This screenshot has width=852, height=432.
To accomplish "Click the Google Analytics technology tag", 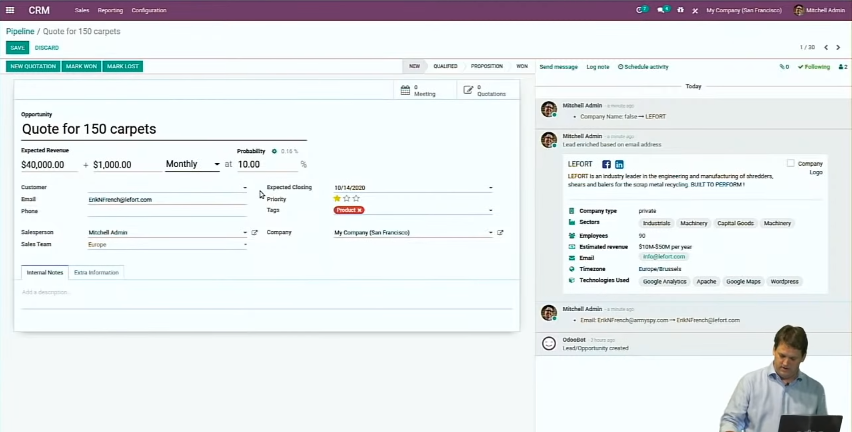I will point(665,281).
